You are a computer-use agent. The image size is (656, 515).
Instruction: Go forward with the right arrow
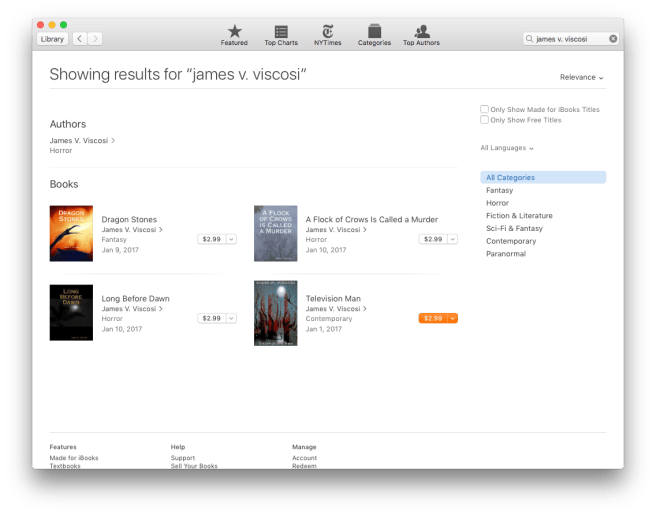(95, 39)
